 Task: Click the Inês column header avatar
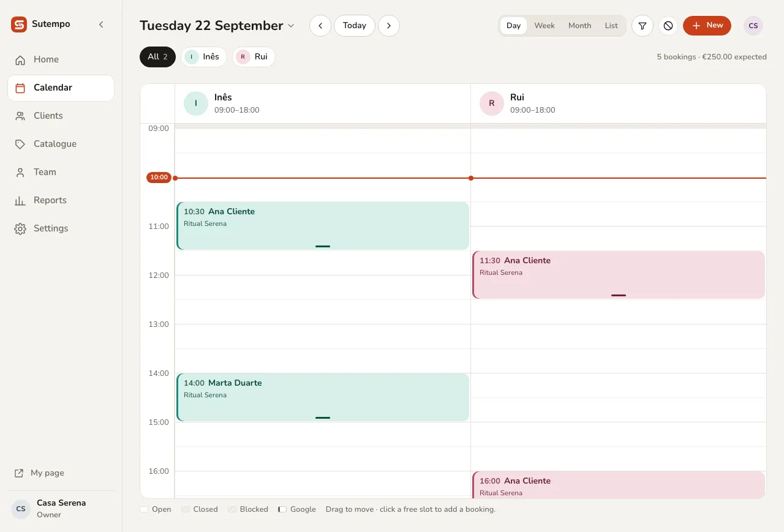click(196, 103)
